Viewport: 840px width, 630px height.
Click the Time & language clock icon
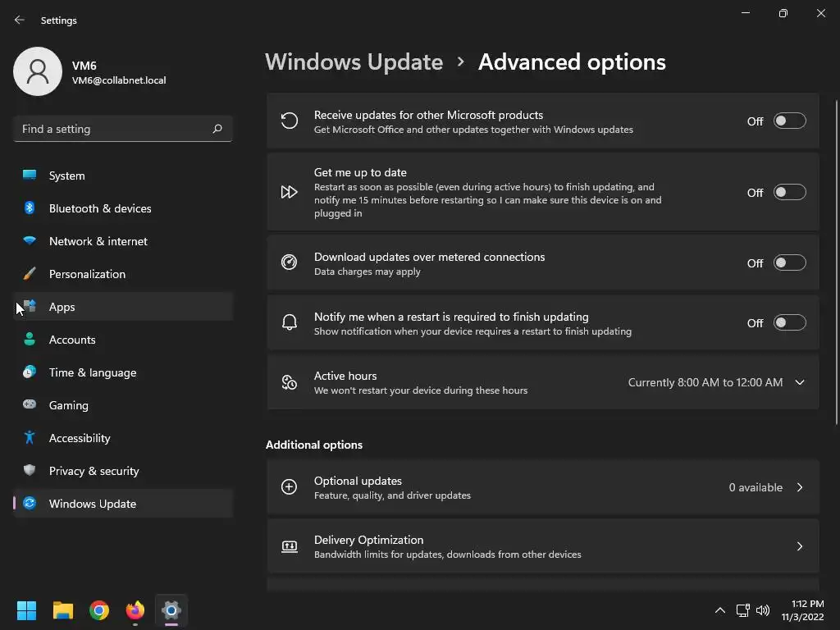point(30,372)
